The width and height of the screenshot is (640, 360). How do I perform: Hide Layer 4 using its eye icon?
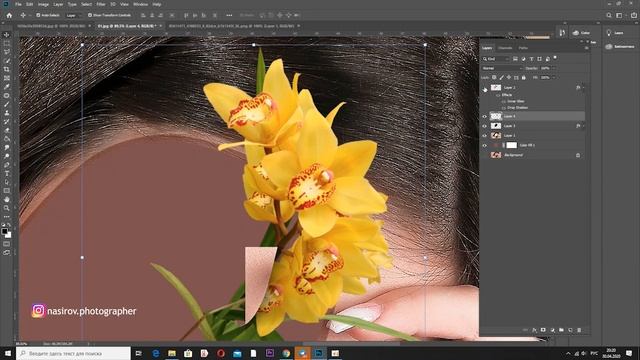click(x=484, y=116)
